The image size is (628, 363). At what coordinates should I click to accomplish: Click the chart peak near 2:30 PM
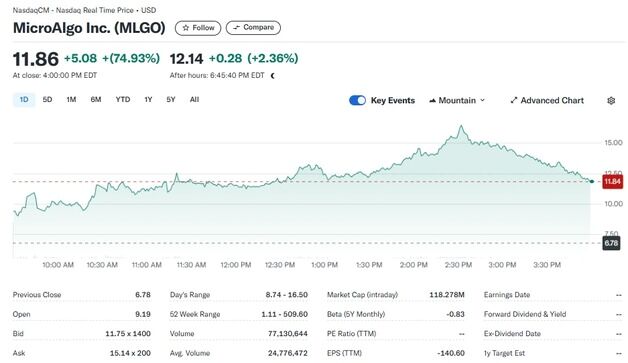[461, 126]
